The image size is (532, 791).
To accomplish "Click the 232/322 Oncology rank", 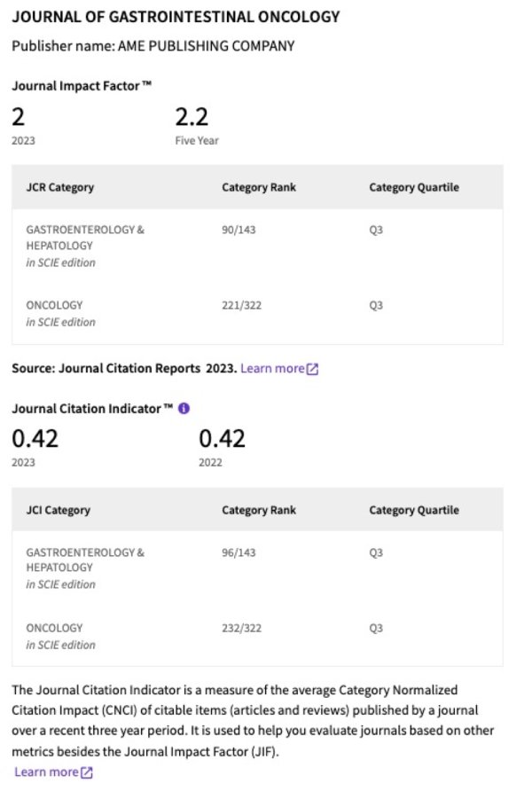I will 241,628.
